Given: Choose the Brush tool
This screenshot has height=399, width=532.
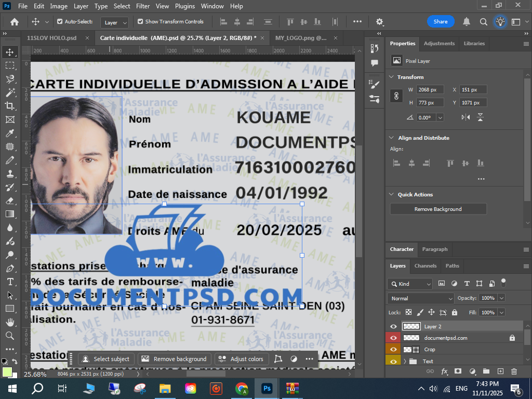Looking at the screenshot, I should [10, 160].
